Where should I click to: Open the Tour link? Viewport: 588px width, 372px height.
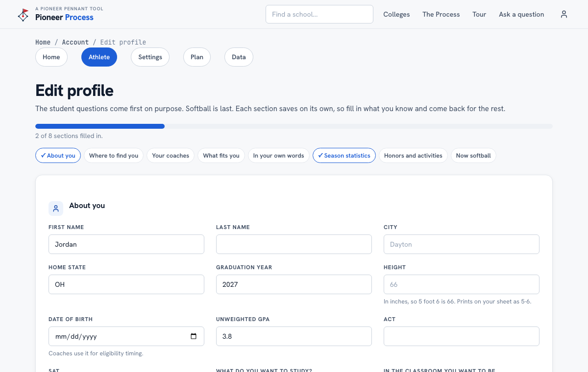(x=479, y=14)
